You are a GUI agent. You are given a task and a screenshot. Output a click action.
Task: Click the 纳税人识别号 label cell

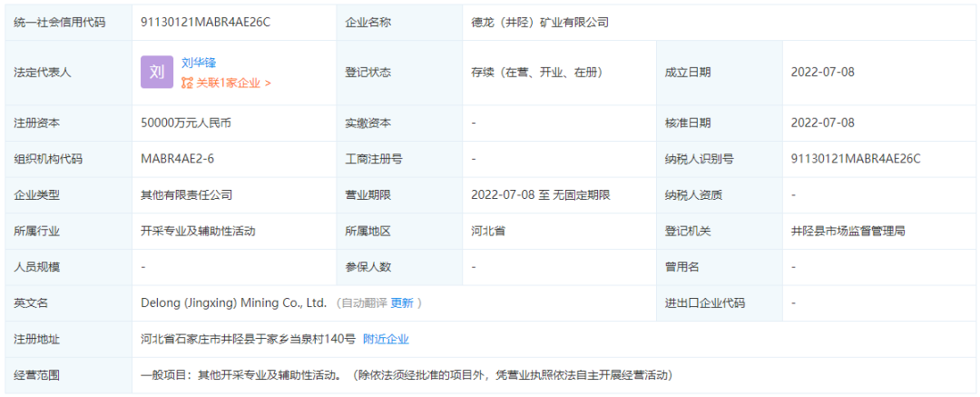pos(720,159)
